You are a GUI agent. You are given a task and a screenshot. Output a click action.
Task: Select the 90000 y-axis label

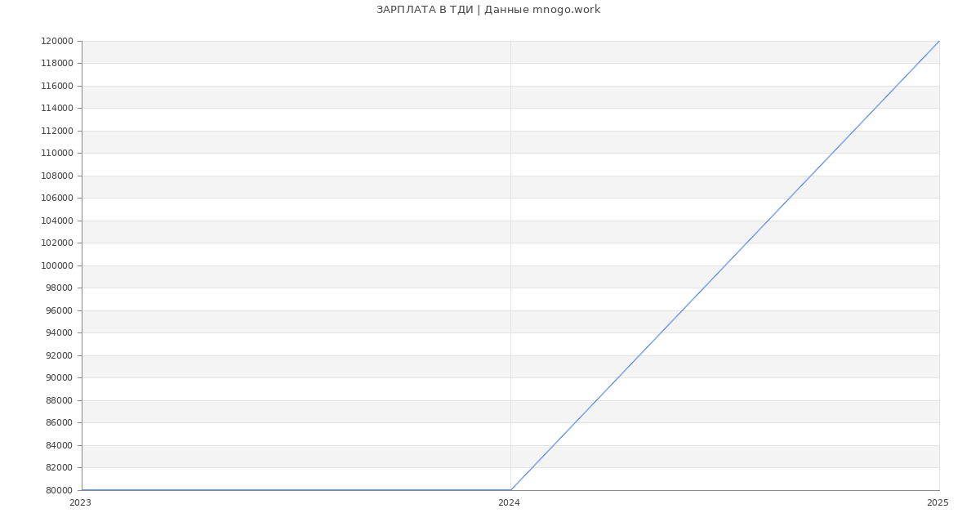pos(59,377)
